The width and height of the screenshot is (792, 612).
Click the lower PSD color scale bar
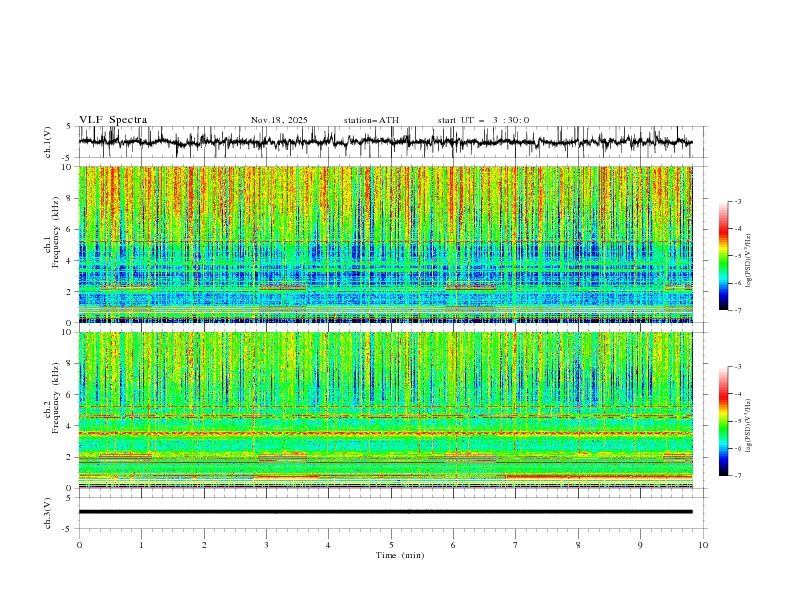pyautogui.click(x=723, y=421)
